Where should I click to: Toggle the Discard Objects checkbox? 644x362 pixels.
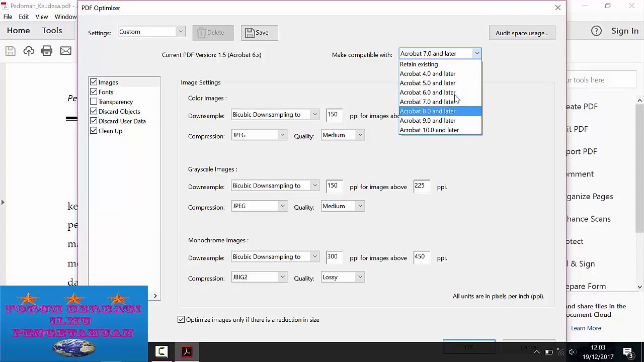click(x=94, y=111)
